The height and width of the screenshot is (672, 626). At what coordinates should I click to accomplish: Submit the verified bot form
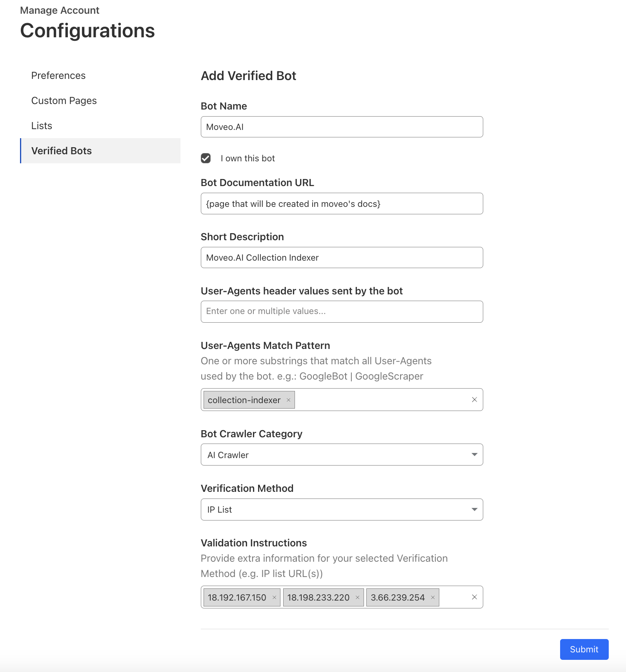[x=584, y=649]
